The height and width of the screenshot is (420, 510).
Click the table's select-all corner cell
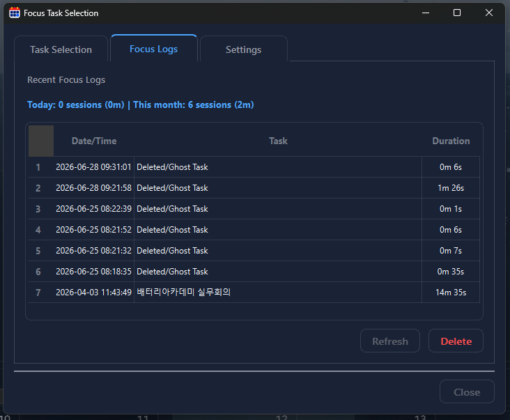pos(41,141)
